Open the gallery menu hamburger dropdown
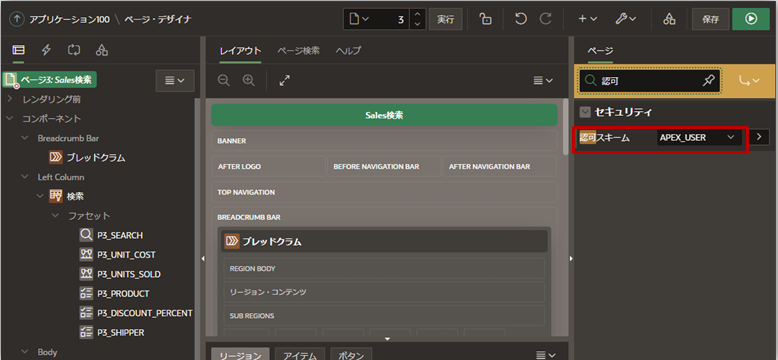This screenshot has height=360, width=778. point(546,355)
